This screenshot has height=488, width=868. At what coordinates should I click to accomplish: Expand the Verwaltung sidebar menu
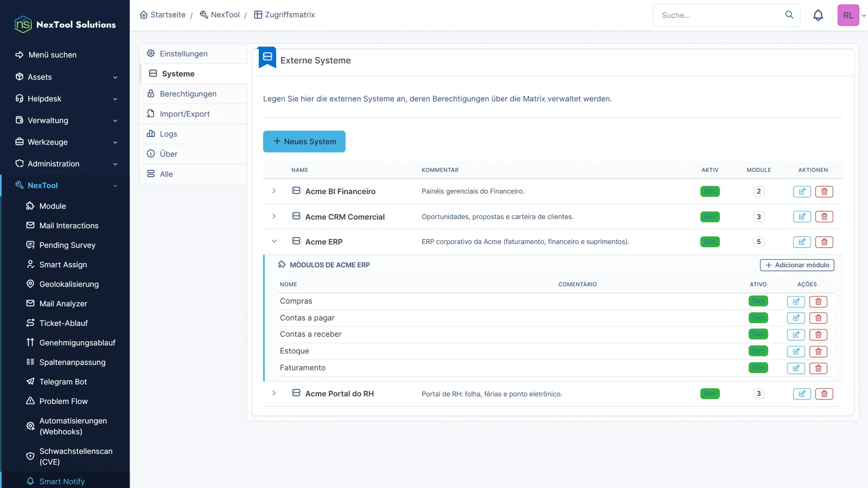click(x=65, y=120)
